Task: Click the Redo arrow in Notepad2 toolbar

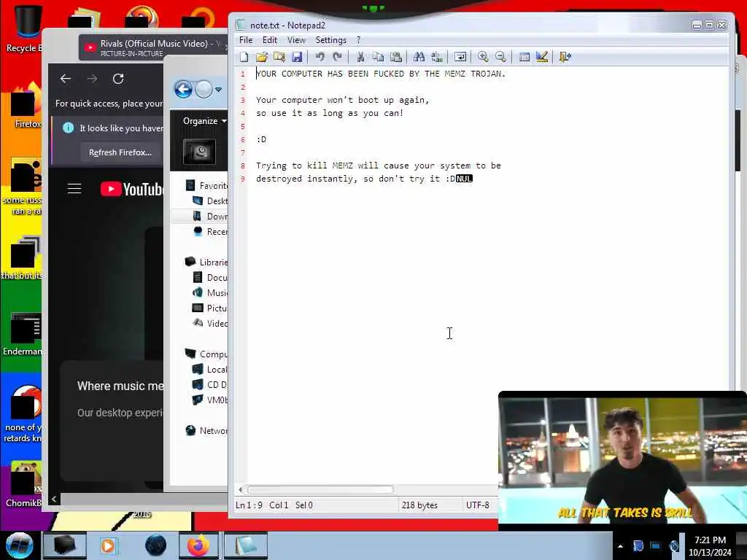Action: (337, 57)
